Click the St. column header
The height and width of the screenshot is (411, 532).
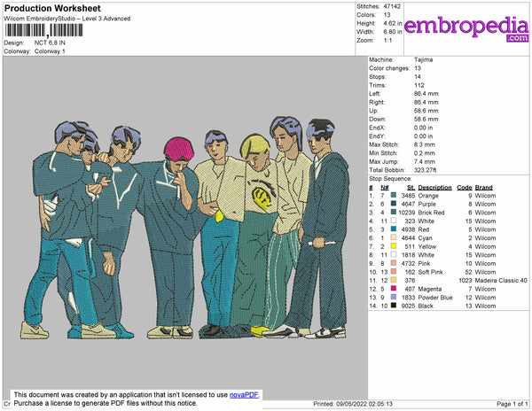411,188
